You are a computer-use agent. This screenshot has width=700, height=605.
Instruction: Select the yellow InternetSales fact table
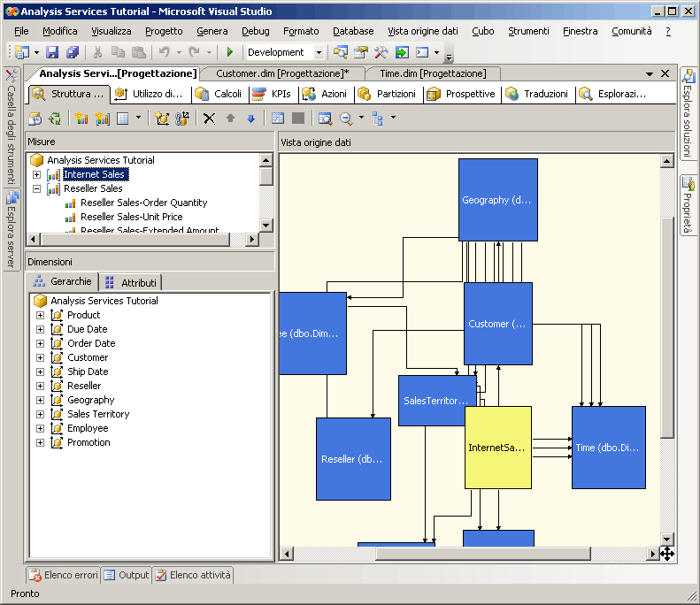pos(498,448)
